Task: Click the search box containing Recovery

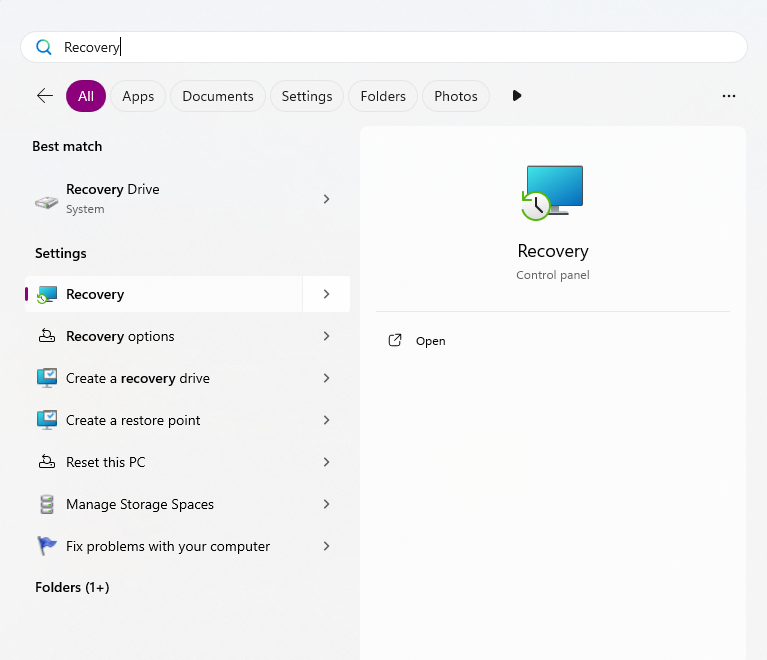Action: point(384,47)
